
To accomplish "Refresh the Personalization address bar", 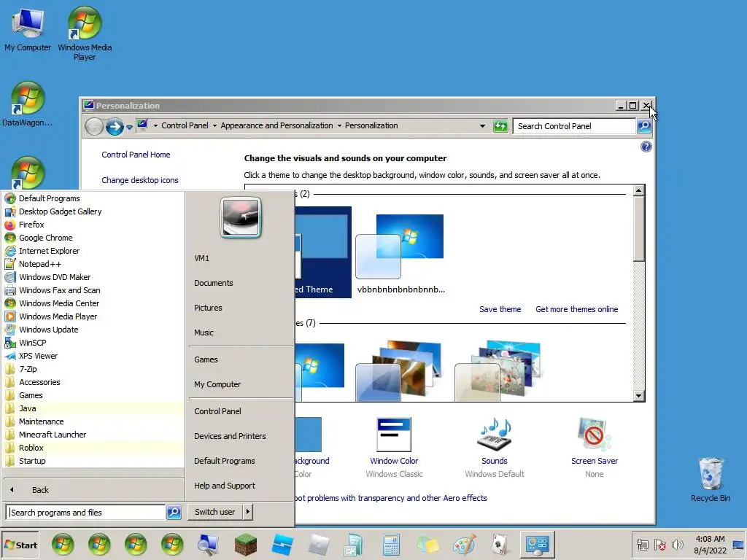I will click(x=500, y=126).
